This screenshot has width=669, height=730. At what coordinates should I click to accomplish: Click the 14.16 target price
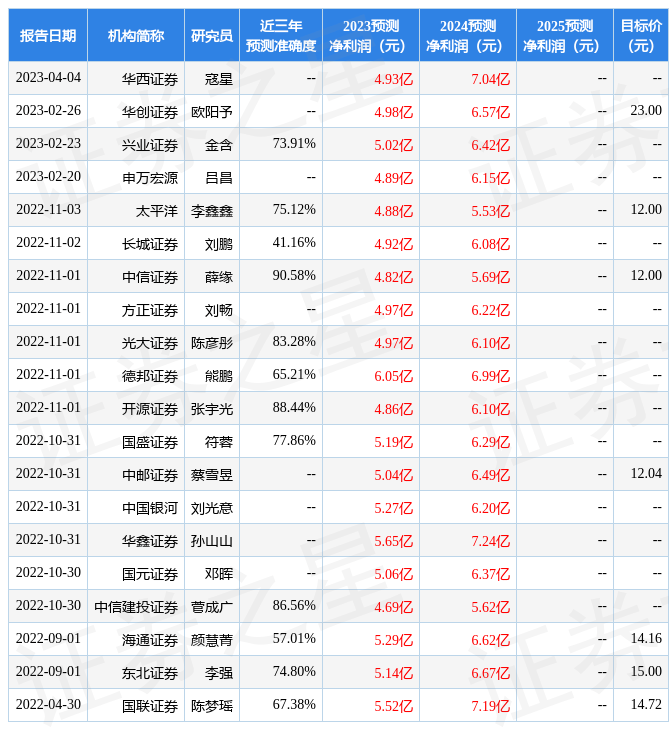tap(646, 639)
